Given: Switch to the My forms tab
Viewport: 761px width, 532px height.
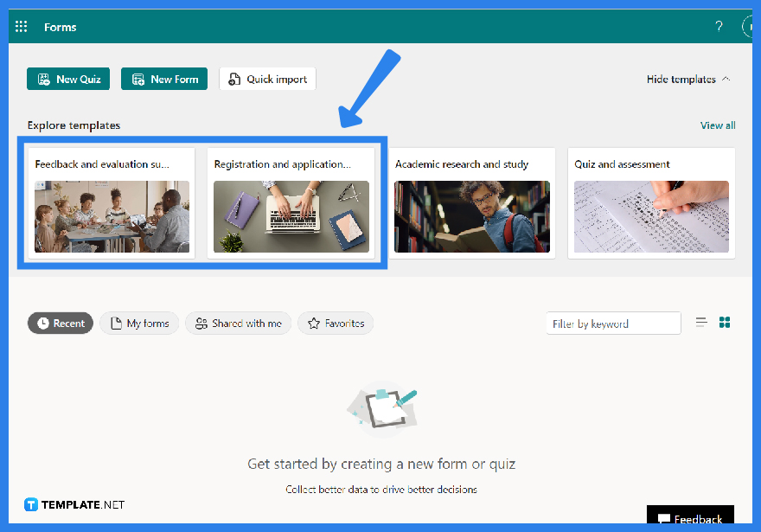Looking at the screenshot, I should click(x=138, y=323).
